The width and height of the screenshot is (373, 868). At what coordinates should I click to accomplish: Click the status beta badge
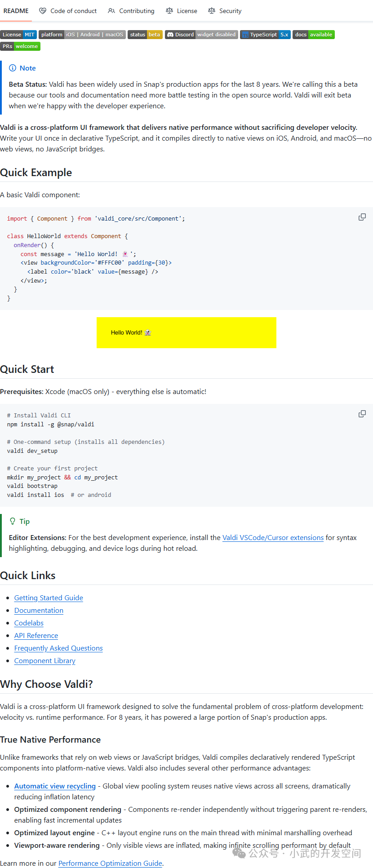pos(145,35)
